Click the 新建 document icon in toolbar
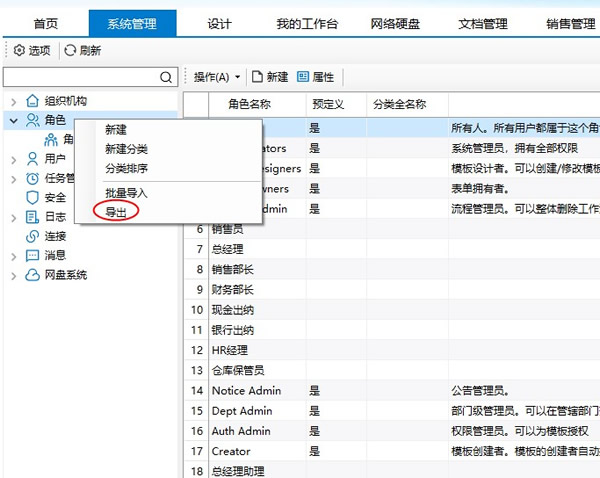The height and width of the screenshot is (478, 600). (x=257, y=77)
